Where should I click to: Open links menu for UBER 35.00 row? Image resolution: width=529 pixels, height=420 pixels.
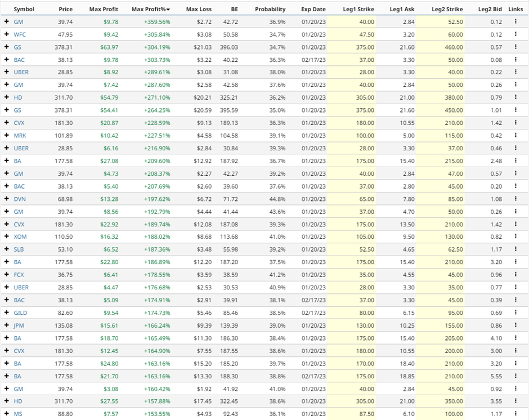515,287
